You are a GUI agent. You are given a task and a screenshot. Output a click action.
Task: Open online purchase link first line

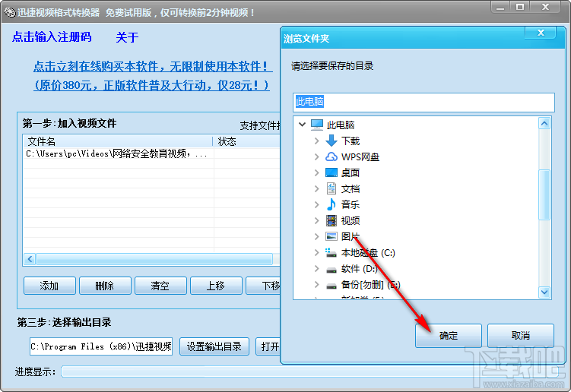[153, 67]
